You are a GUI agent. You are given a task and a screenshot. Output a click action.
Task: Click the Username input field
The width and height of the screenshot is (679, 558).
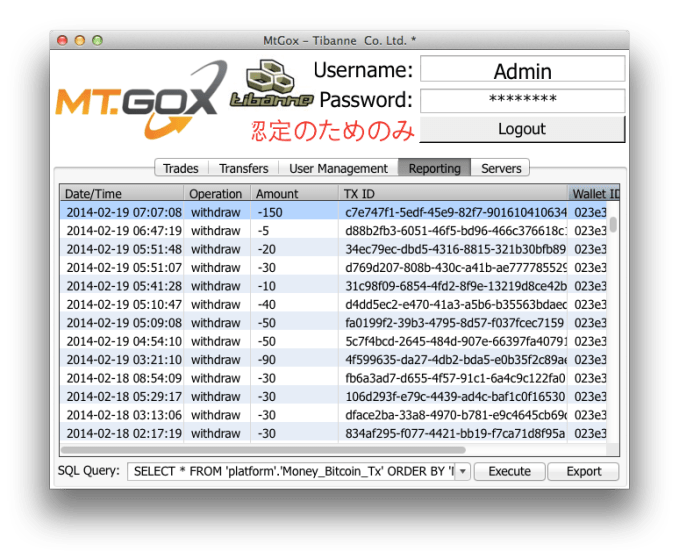tap(522, 68)
